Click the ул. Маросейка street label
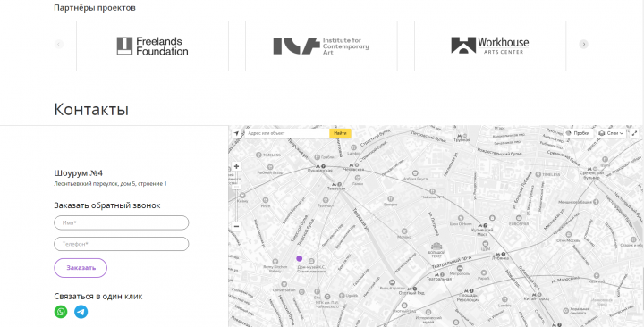Image resolution: width=644 pixels, height=327 pixels. (x=565, y=281)
